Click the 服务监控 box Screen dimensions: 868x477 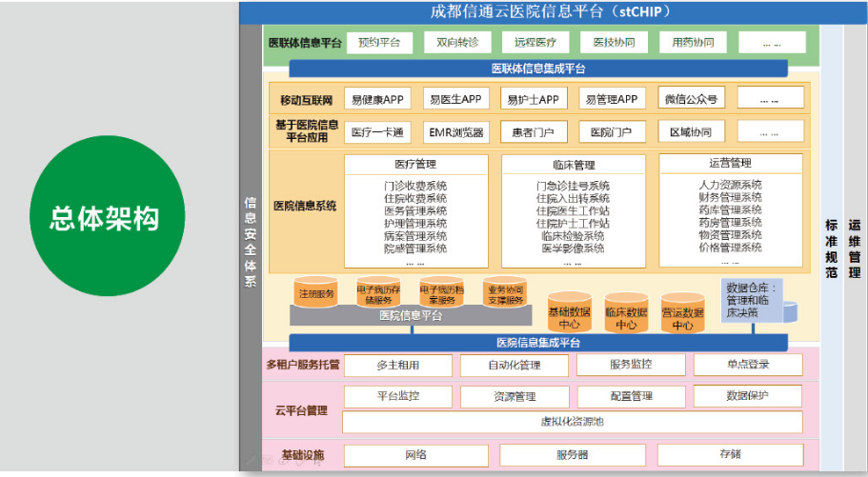click(631, 365)
